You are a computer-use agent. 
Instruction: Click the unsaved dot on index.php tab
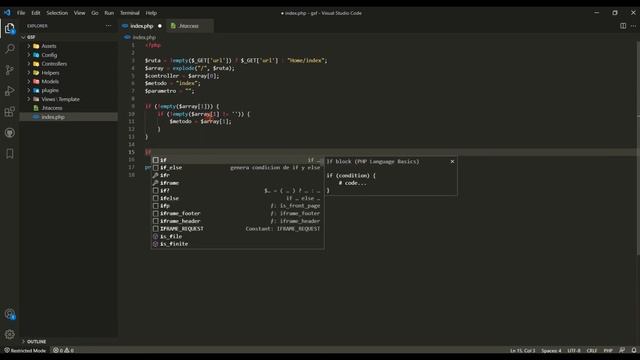point(160,26)
